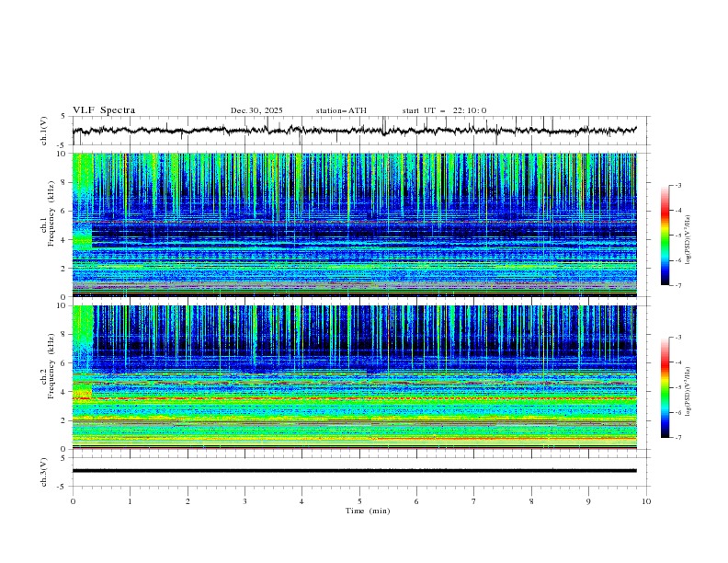Select the start UT 22:10:0 text
728x563 pixels.
click(x=444, y=110)
